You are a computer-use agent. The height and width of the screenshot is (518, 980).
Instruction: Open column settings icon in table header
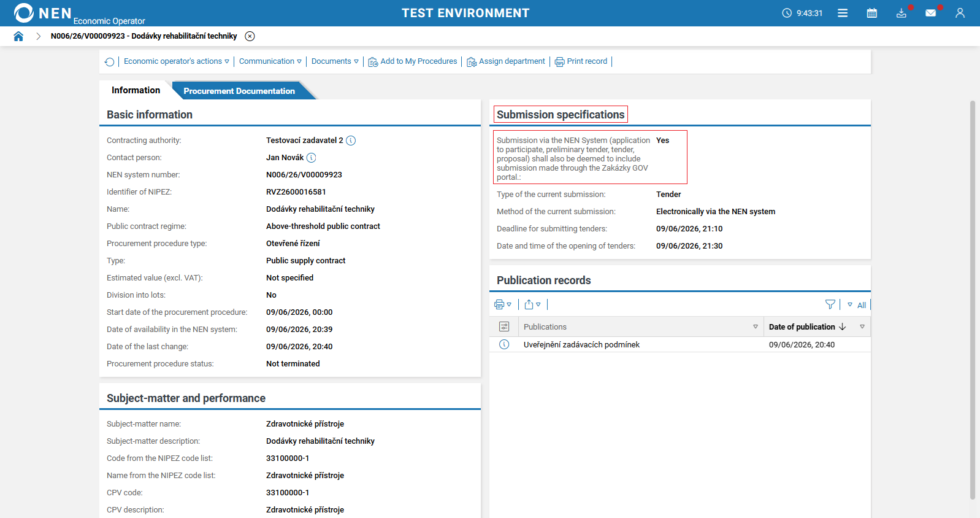[504, 327]
